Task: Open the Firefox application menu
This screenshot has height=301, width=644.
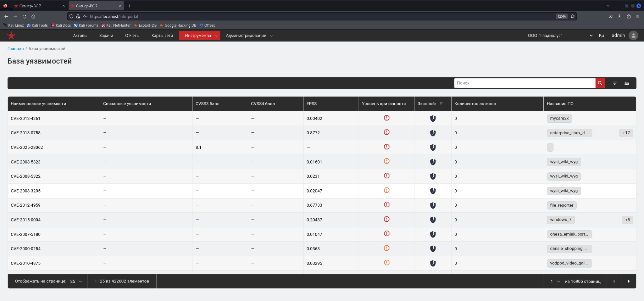Action: (637, 16)
